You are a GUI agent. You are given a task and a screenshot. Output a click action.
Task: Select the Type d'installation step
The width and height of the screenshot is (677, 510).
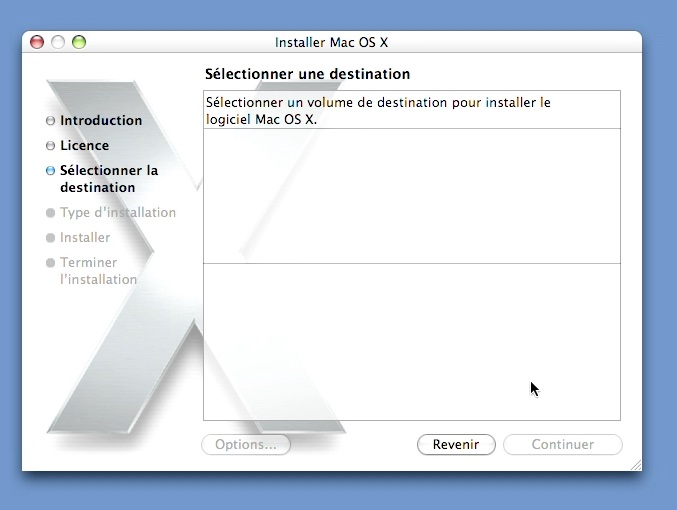coord(118,212)
